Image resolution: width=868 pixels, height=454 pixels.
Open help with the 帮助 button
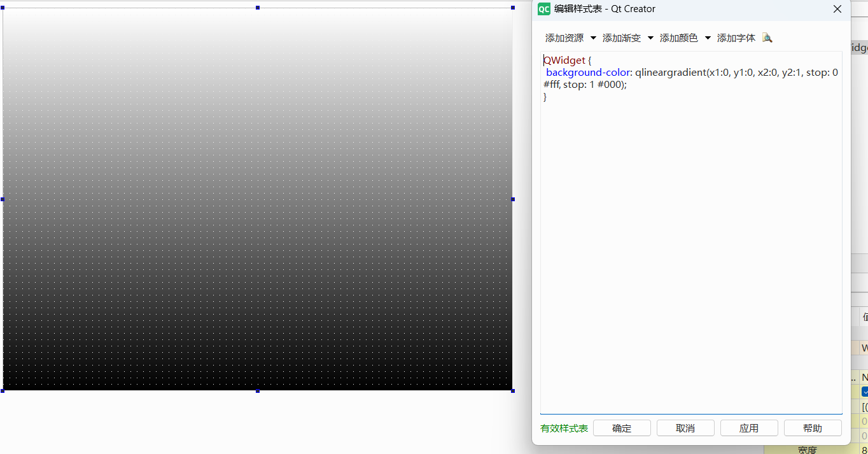813,428
